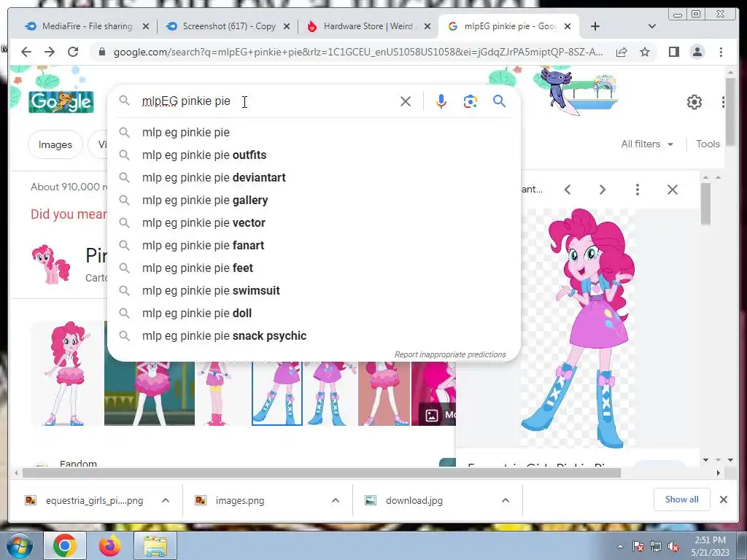This screenshot has width=747, height=560.
Task: Show the previous image in preview panel
Action: [x=568, y=190]
